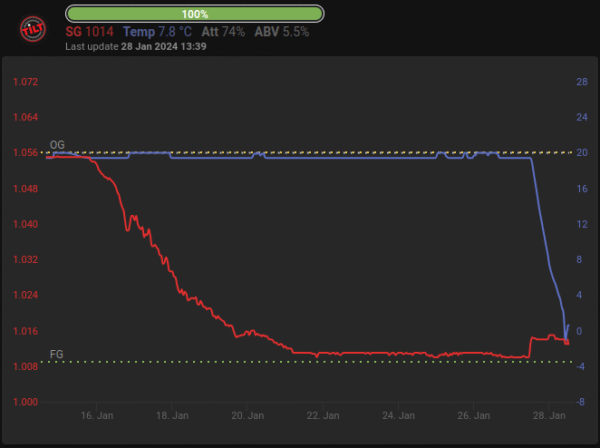
Task: Click the OG label on the chart
Action: click(x=57, y=145)
